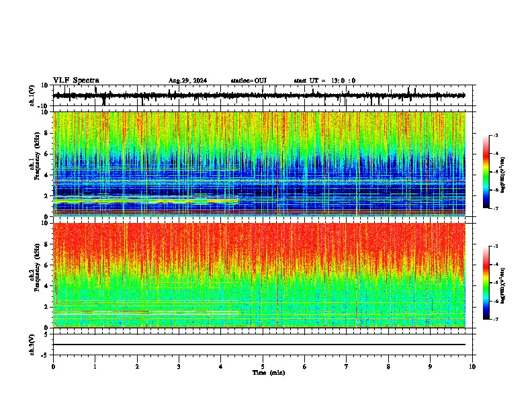
Task: Click the time axis tick label "8"
Action: click(x=388, y=367)
